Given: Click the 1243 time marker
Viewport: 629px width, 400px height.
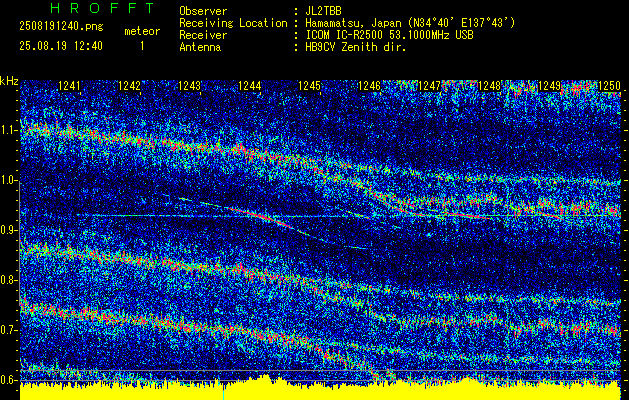Looking at the screenshot, I should [x=189, y=86].
